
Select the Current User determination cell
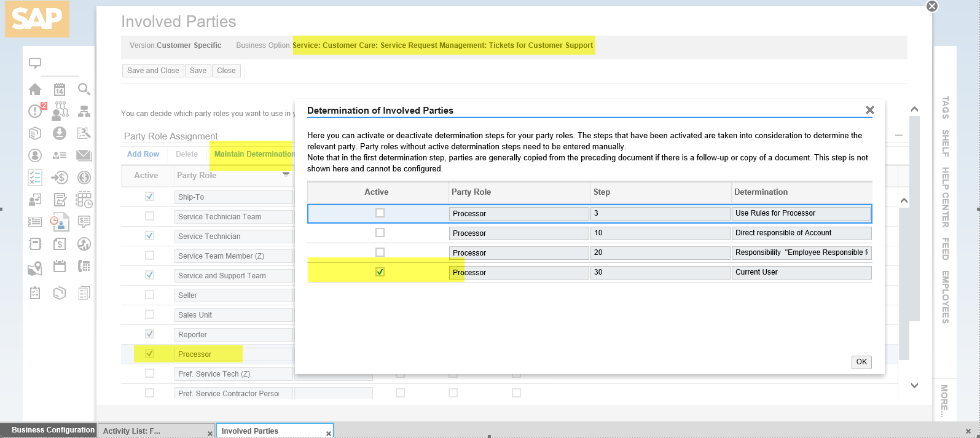802,272
